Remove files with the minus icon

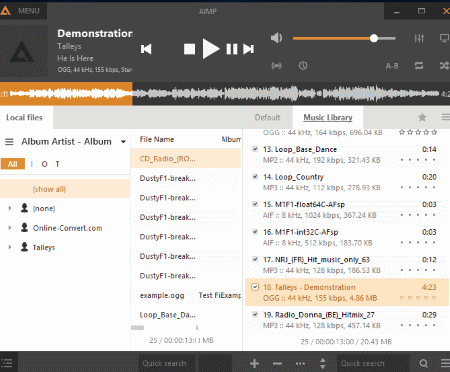pos(277,363)
